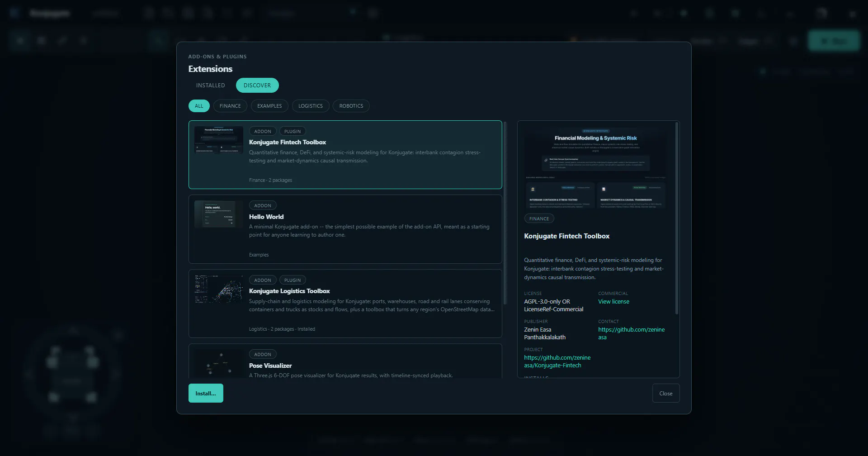The height and width of the screenshot is (456, 868).
Task: Click the Install... button
Action: [x=206, y=394]
